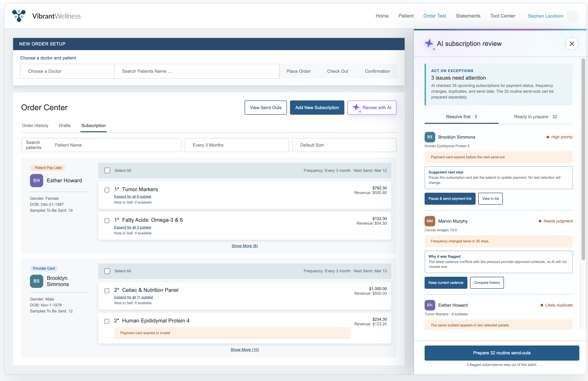588x381 pixels.
Task: Expand all 11 subtests of Celiac panel
Action: coord(133,297)
